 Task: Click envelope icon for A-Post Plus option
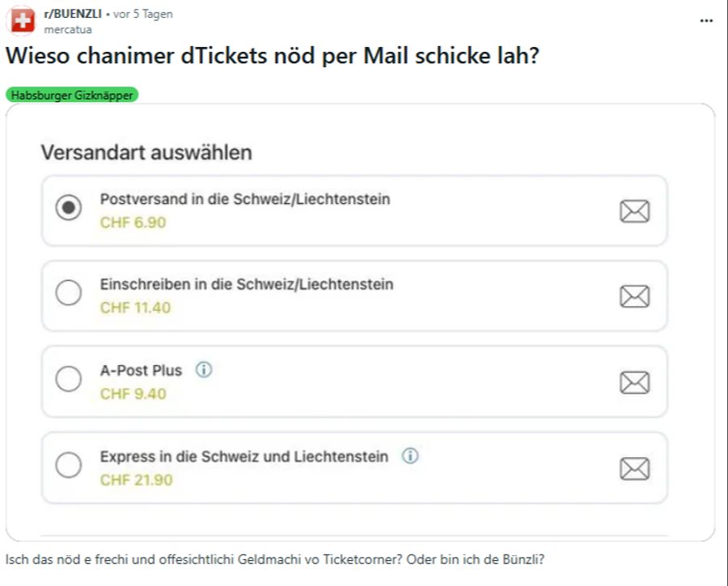[x=634, y=382]
